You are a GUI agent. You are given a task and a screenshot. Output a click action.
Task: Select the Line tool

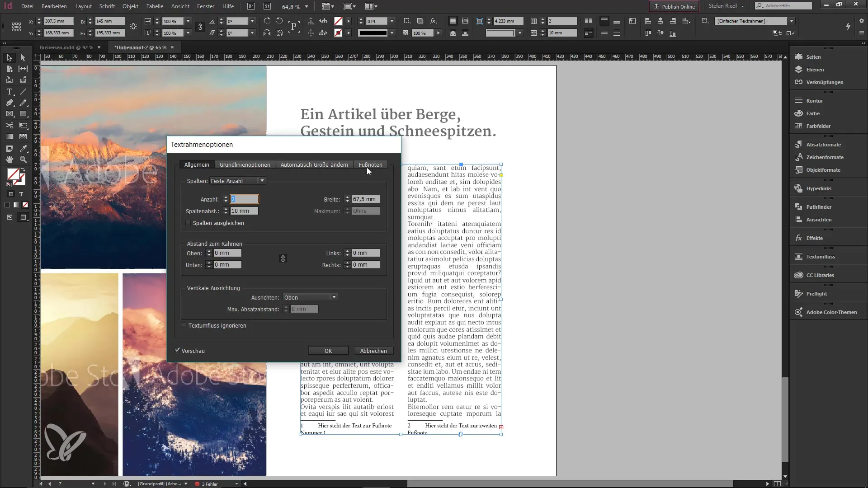pyautogui.click(x=23, y=92)
